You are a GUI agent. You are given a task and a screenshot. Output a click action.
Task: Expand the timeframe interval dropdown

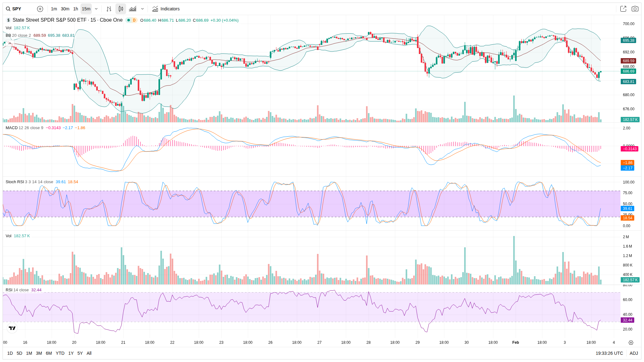pos(96,9)
